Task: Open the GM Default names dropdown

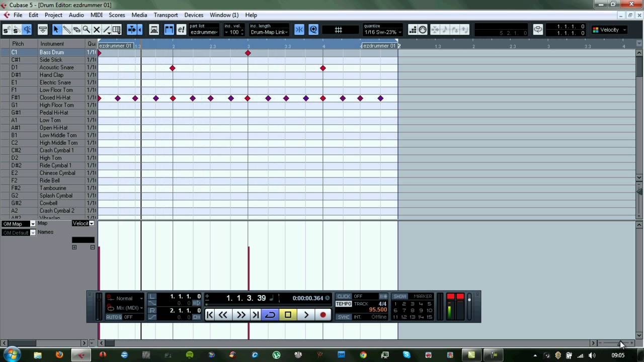Action: (19, 233)
